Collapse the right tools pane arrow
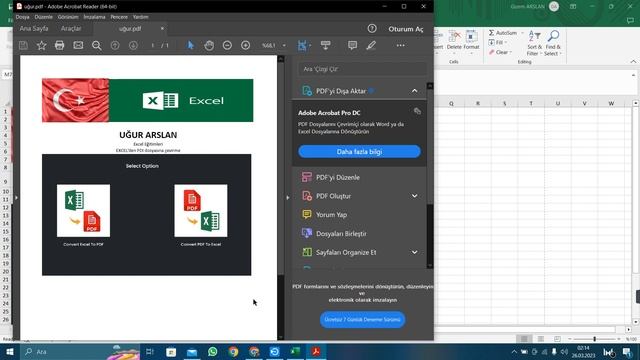 click(x=288, y=198)
